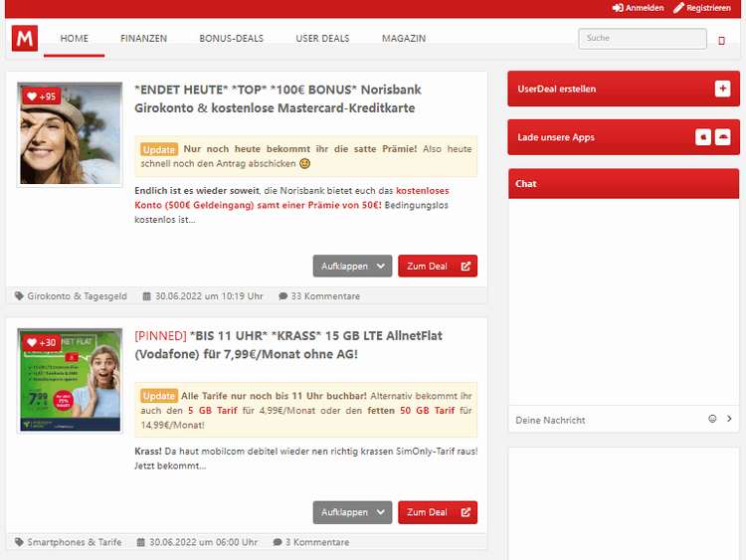
Task: Send chat message with arrow icon
Action: tap(729, 419)
